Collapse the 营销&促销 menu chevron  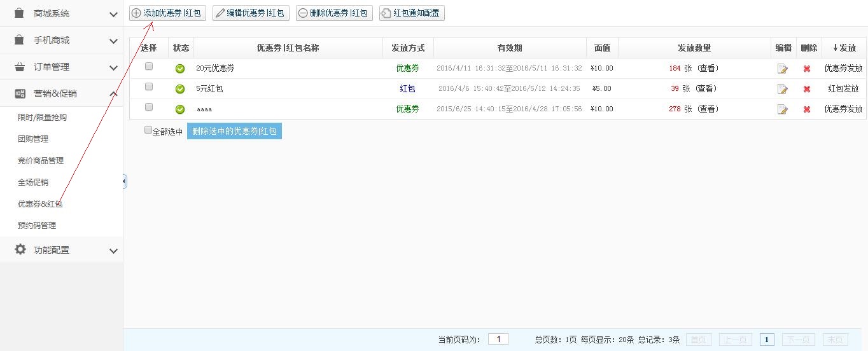coord(113,94)
